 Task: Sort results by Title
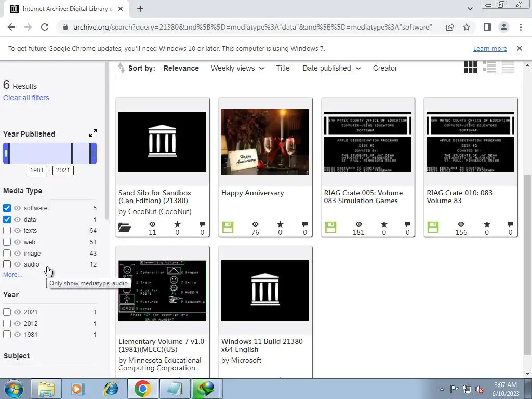tap(283, 68)
